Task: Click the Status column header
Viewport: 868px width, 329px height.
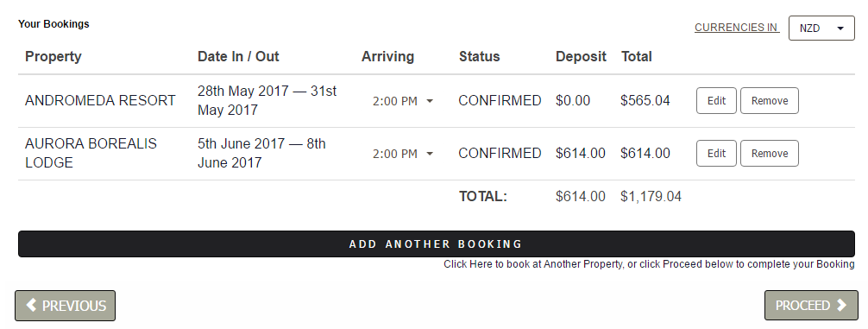Action: pyautogui.click(x=480, y=56)
